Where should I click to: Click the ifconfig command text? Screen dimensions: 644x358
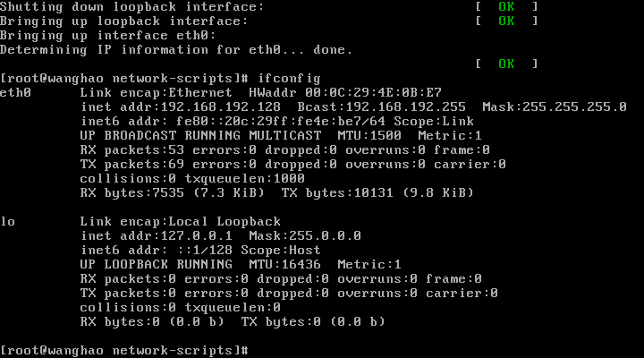pos(289,79)
